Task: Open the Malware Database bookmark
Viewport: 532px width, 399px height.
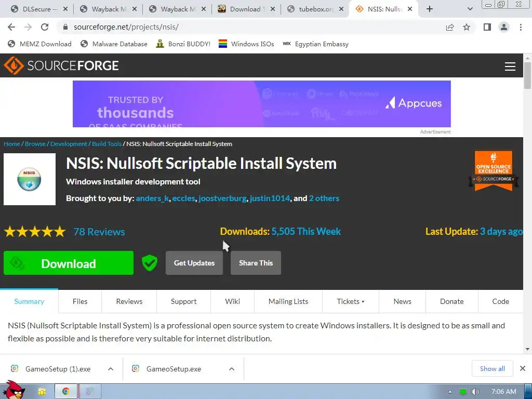Action: coord(114,44)
